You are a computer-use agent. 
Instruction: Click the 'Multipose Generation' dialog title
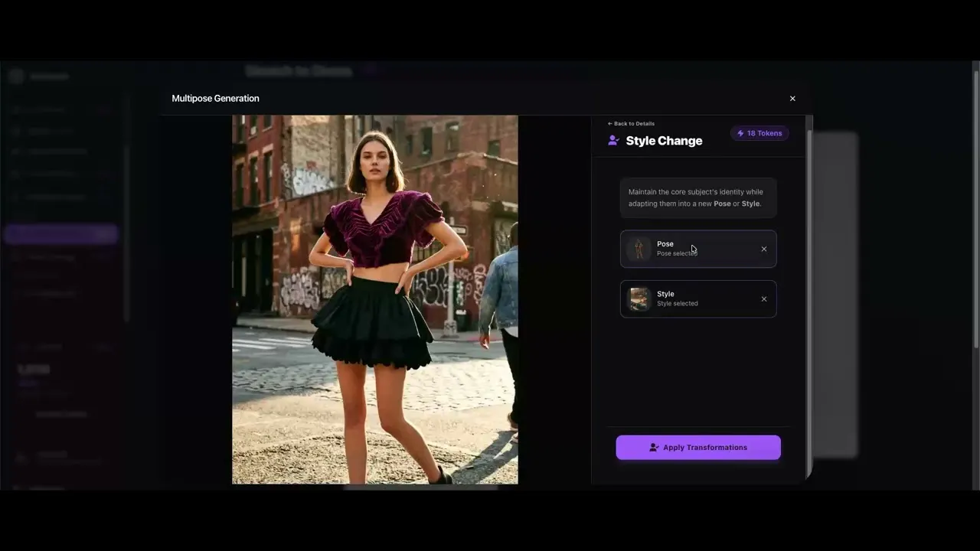coord(215,99)
